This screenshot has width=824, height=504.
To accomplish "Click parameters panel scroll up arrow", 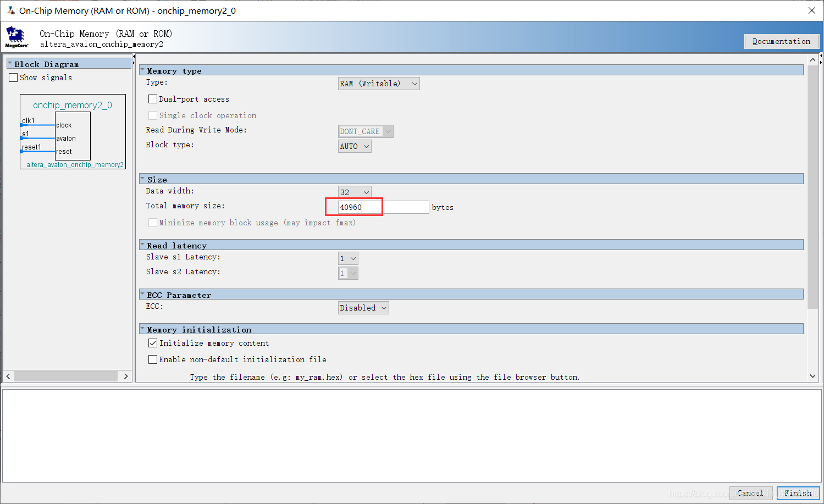I will click(x=812, y=59).
